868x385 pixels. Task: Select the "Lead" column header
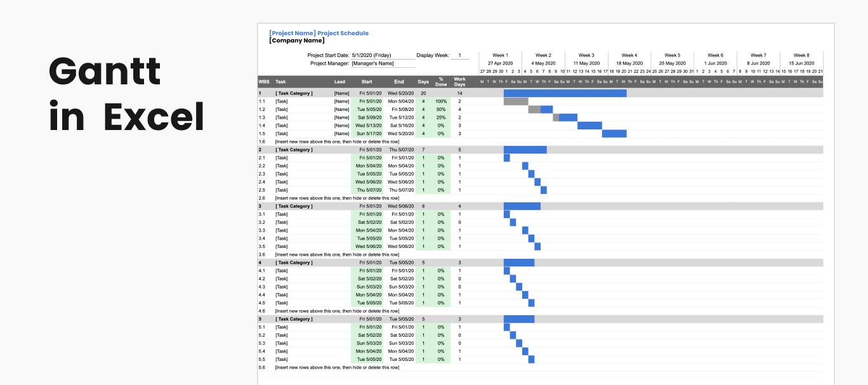click(339, 82)
